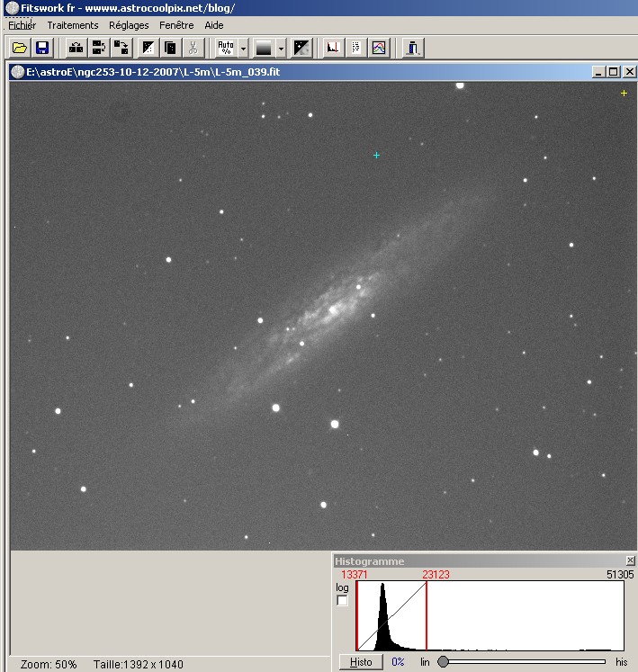Click the cyan crosshair marker on the image

[376, 155]
